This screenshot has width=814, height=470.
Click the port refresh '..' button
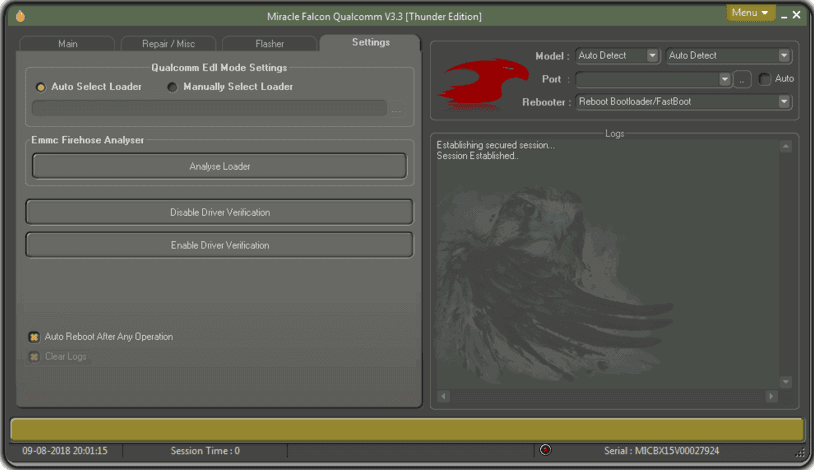tap(742, 79)
